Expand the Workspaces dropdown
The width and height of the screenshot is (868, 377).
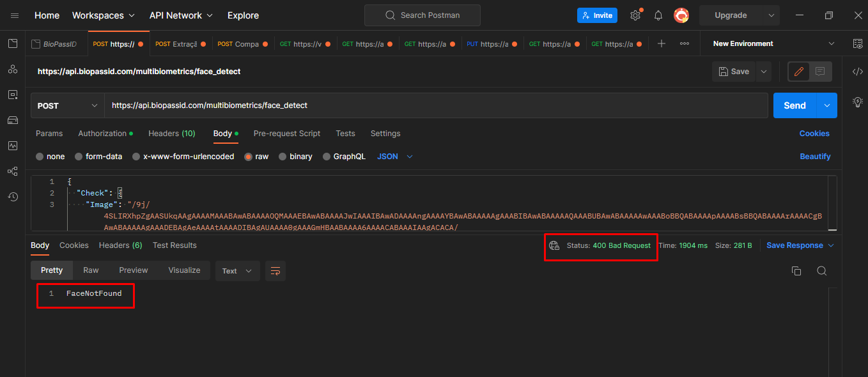104,15
